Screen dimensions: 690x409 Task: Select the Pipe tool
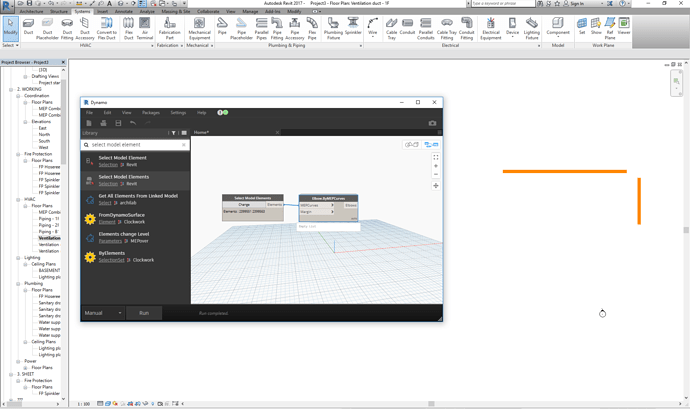(x=222, y=26)
